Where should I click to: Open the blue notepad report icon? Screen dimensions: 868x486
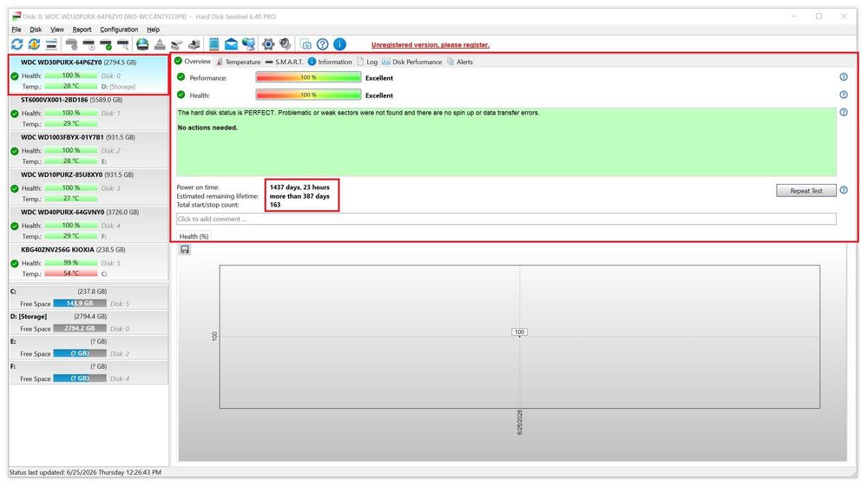(214, 44)
